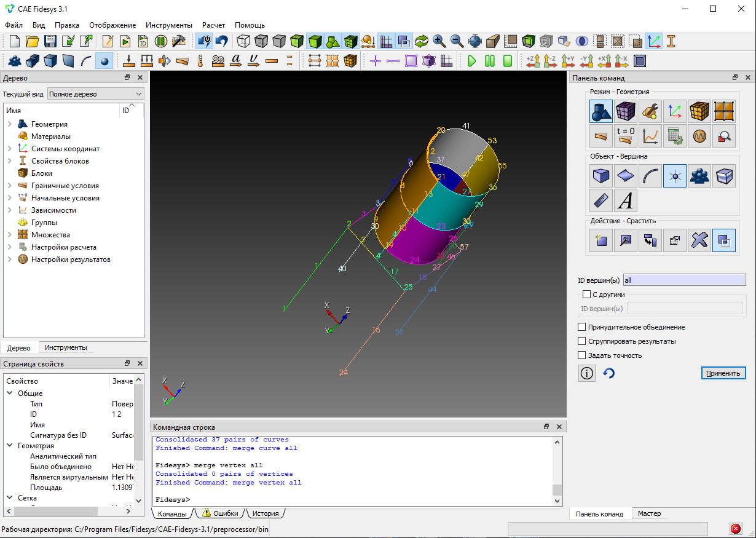Open the Инструменты menu
The image size is (756, 538).
point(169,25)
